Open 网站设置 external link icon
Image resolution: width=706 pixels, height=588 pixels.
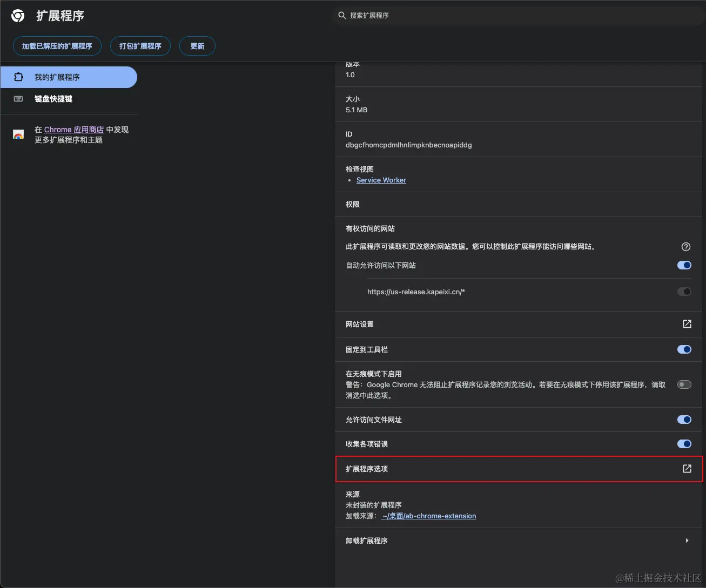pos(687,324)
